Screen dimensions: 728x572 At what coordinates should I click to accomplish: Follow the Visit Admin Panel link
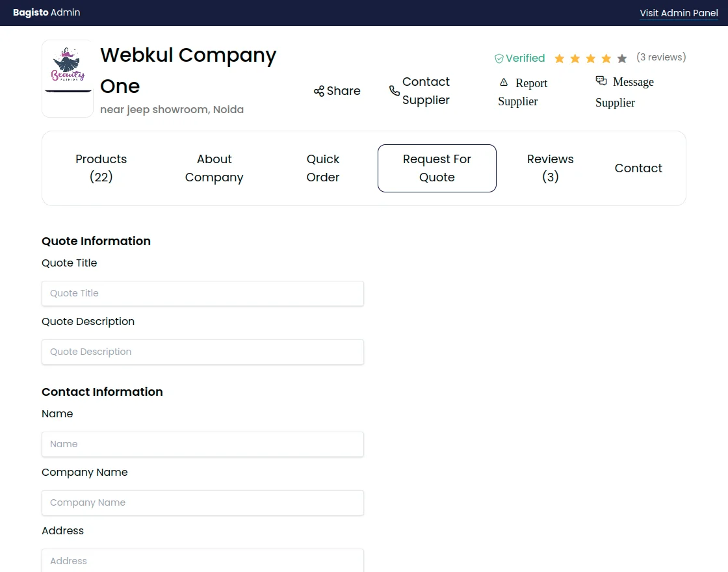pyautogui.click(x=679, y=13)
